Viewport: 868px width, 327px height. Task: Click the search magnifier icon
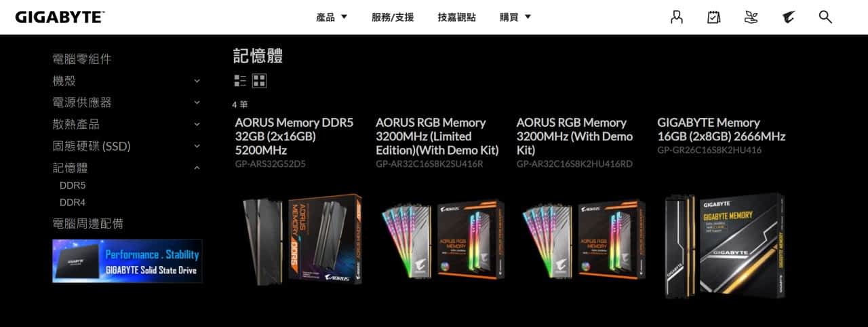point(825,17)
